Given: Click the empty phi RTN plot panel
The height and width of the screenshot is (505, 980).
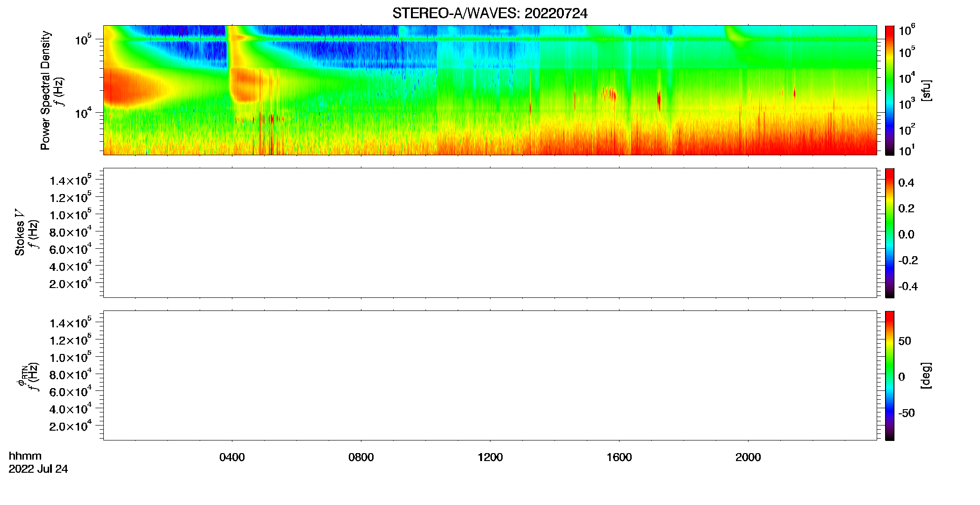Looking at the screenshot, I should (x=490, y=375).
